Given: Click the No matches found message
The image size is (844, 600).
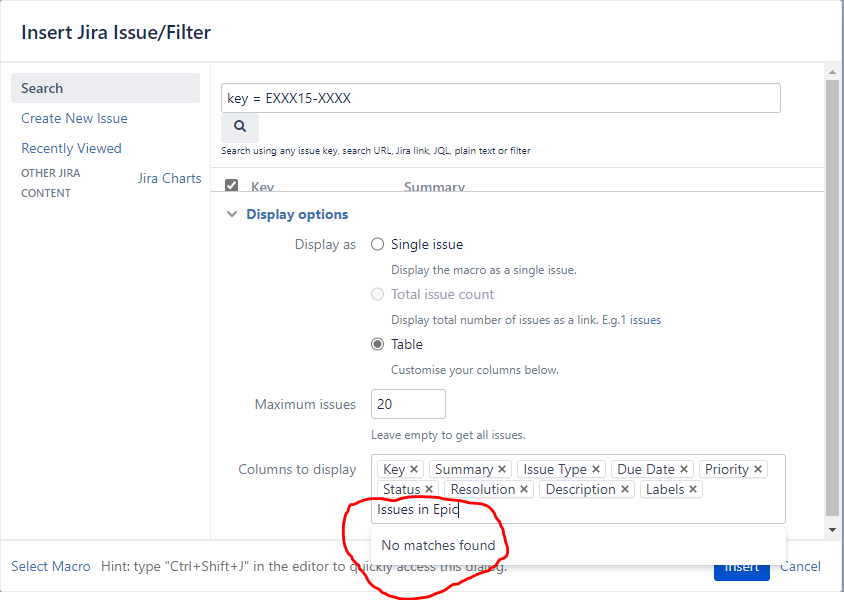Looking at the screenshot, I should coord(438,545).
